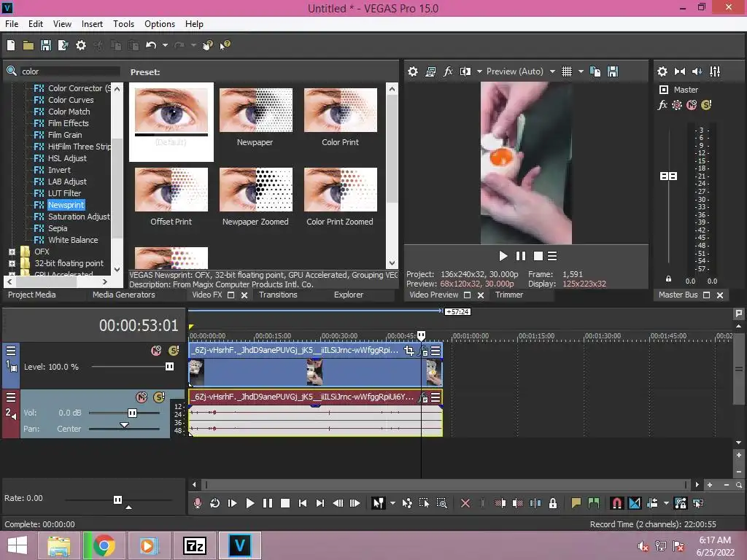
Task: Toggle Loop Playback in transport
Action: click(215, 503)
